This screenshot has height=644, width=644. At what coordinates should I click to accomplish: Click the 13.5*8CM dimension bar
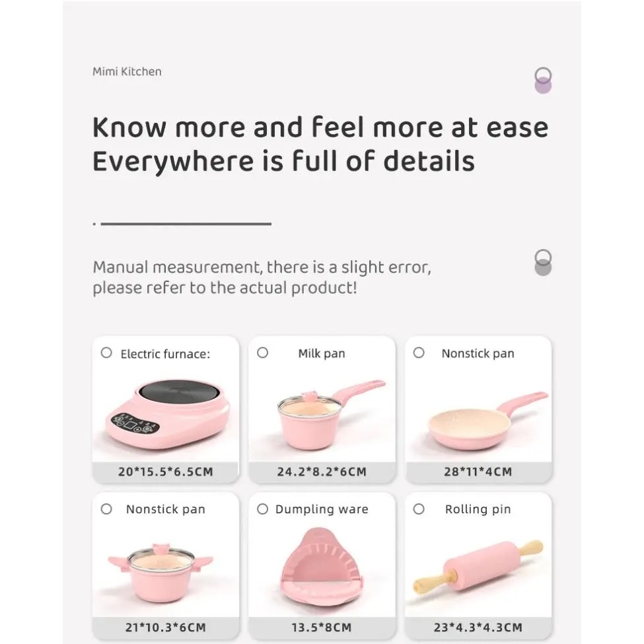click(x=322, y=627)
